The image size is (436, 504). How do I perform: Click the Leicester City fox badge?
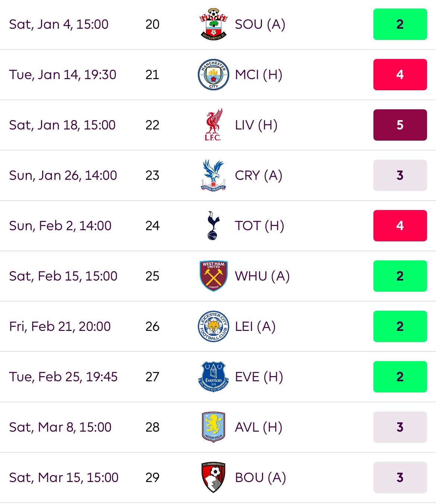click(213, 326)
